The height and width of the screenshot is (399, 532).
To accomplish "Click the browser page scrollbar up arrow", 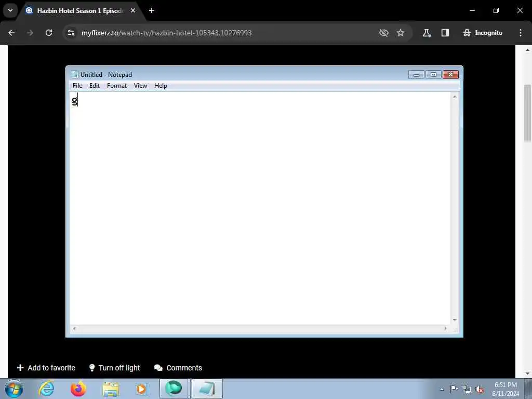I will coord(528,50).
